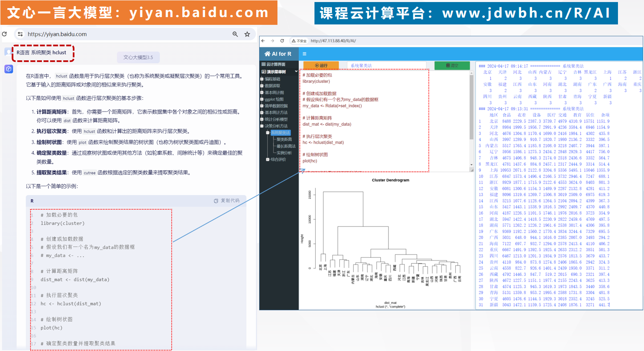Clear the editor with 清空 button
The height and width of the screenshot is (351, 644).
452,66
